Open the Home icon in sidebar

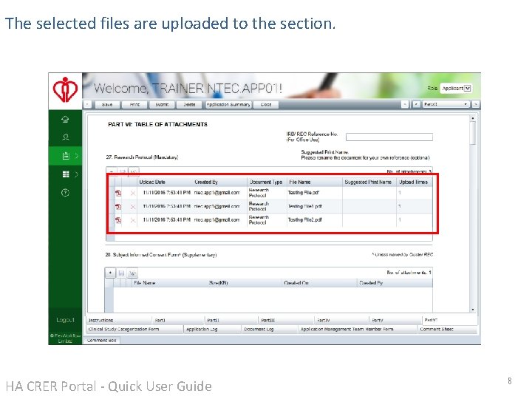65,120
